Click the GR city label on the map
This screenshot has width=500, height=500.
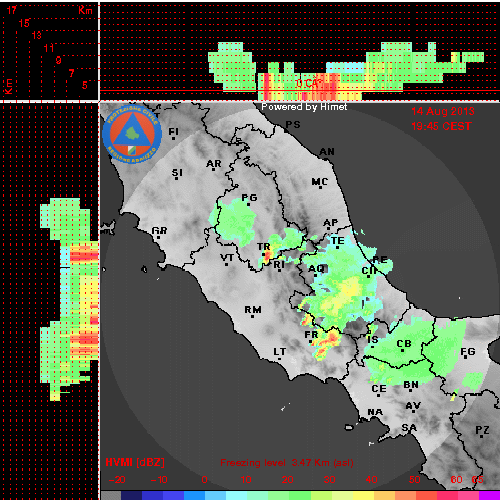tap(159, 230)
